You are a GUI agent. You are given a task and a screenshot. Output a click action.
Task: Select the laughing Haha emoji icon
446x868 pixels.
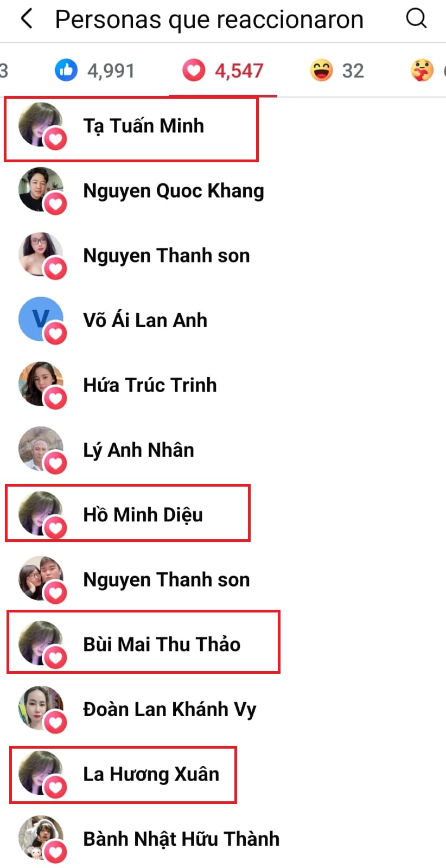[x=321, y=71]
